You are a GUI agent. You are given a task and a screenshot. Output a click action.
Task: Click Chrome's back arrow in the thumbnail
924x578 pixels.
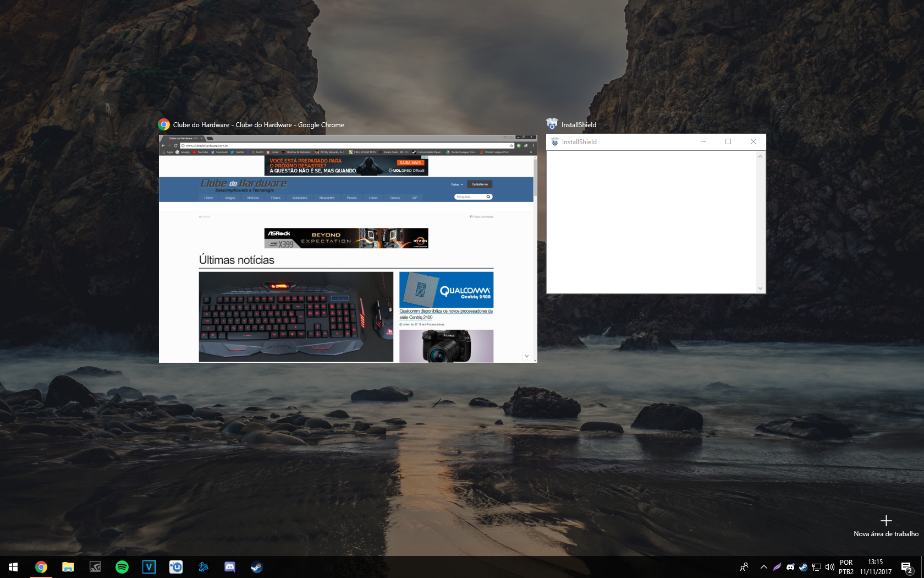click(163, 145)
